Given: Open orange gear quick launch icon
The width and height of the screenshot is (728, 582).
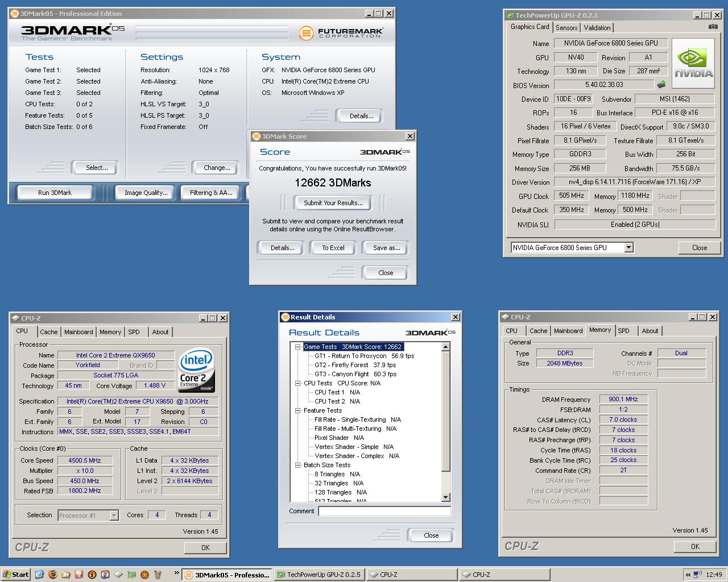Looking at the screenshot, I should pos(144,575).
